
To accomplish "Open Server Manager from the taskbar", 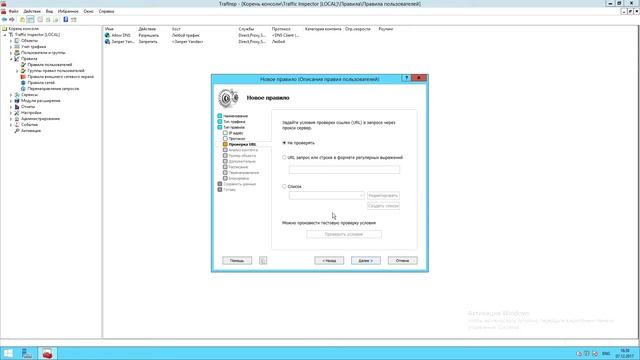I will click(x=27, y=353).
